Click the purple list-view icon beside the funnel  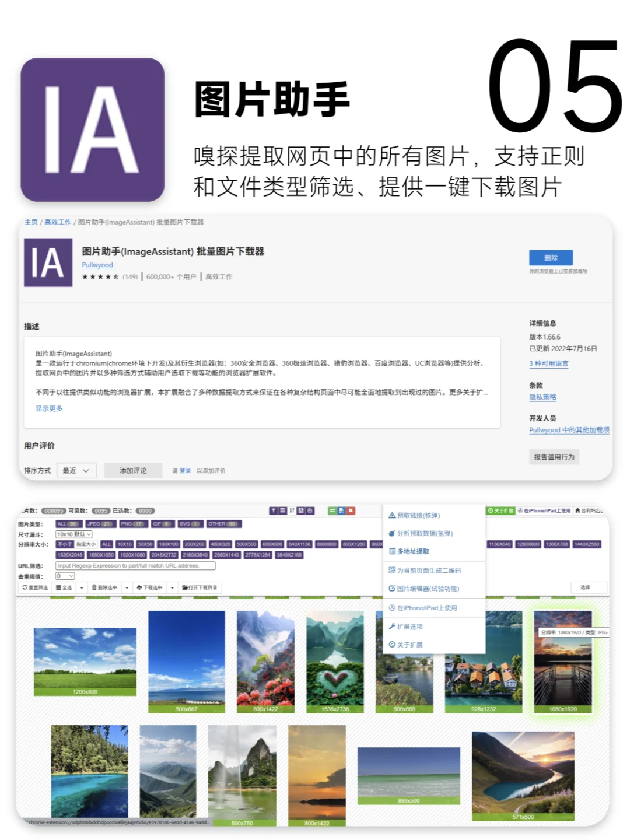tap(282, 510)
